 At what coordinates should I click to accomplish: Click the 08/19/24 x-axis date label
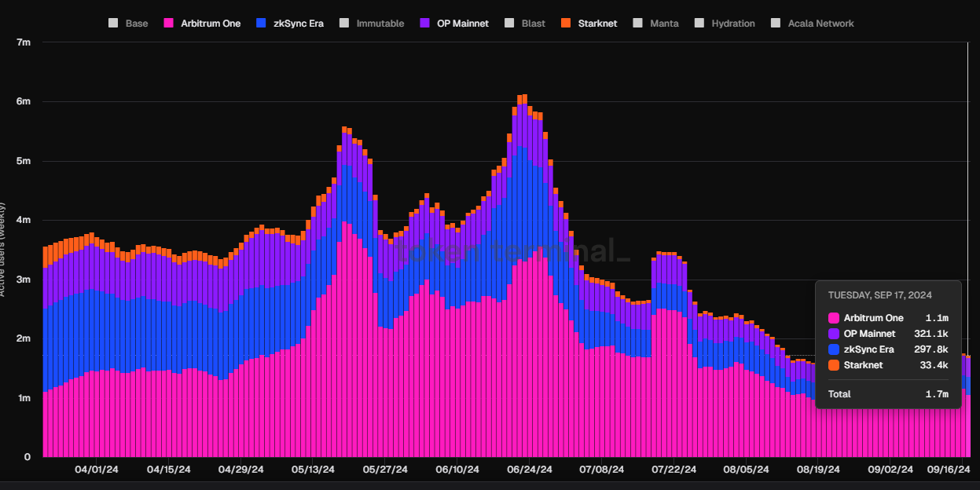coord(819,470)
